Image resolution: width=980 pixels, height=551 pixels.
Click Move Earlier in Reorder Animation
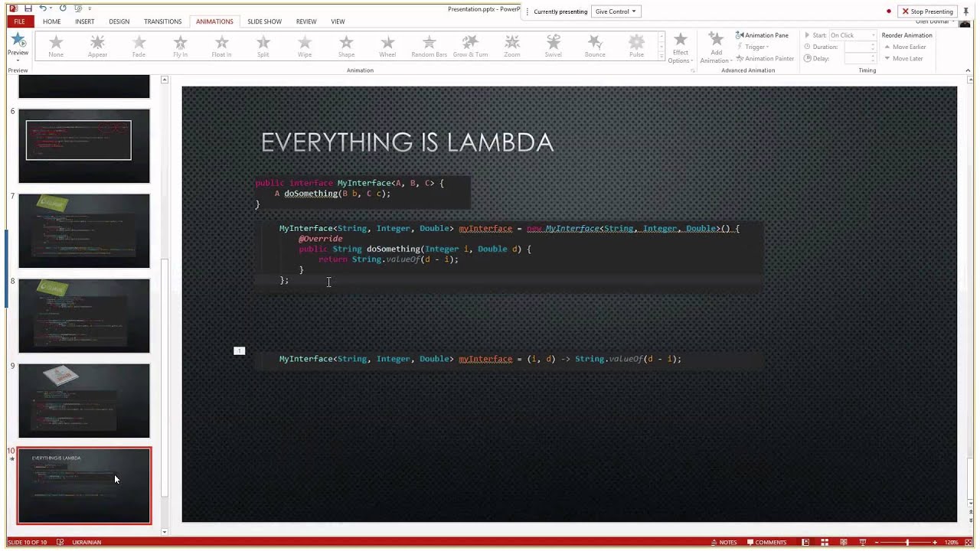[x=905, y=47]
